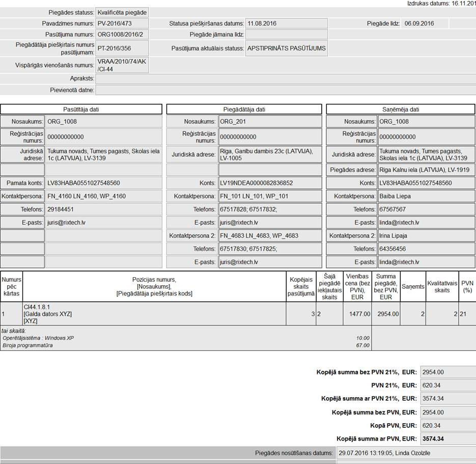The width and height of the screenshot is (476, 464).
Task: Select the 'Saņēmēja dati' section header
Action: tap(400, 110)
